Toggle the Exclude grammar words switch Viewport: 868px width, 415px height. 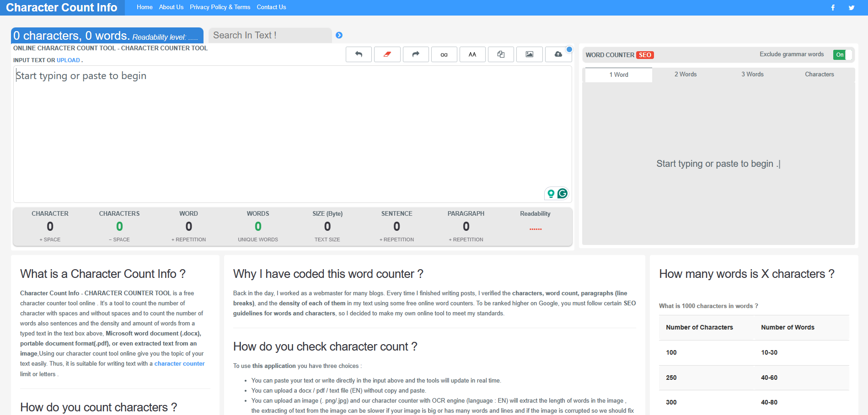coord(842,55)
